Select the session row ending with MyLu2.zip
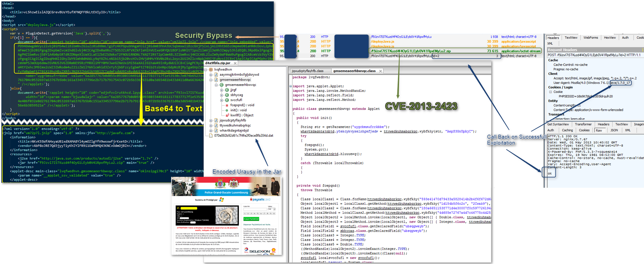 pos(410,51)
